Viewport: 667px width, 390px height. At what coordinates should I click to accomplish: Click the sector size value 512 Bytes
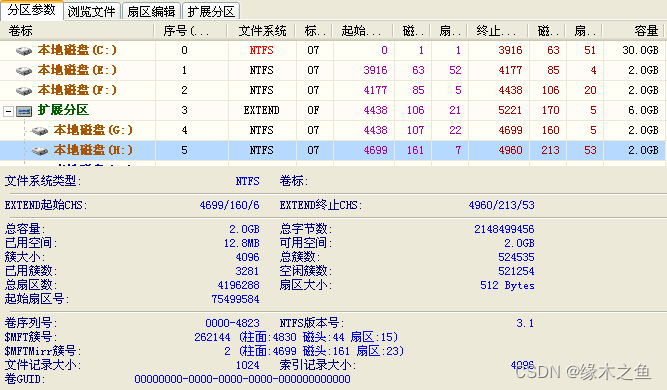tap(507, 285)
